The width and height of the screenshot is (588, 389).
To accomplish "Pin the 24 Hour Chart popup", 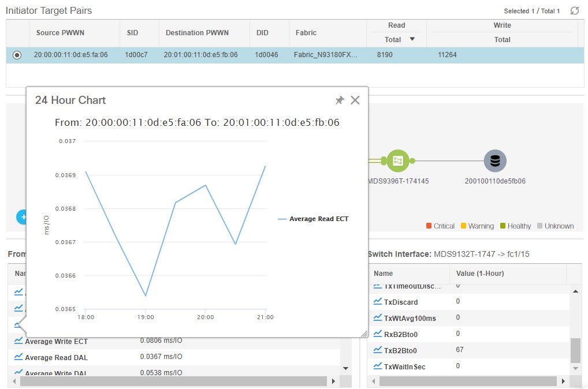I will (x=340, y=100).
